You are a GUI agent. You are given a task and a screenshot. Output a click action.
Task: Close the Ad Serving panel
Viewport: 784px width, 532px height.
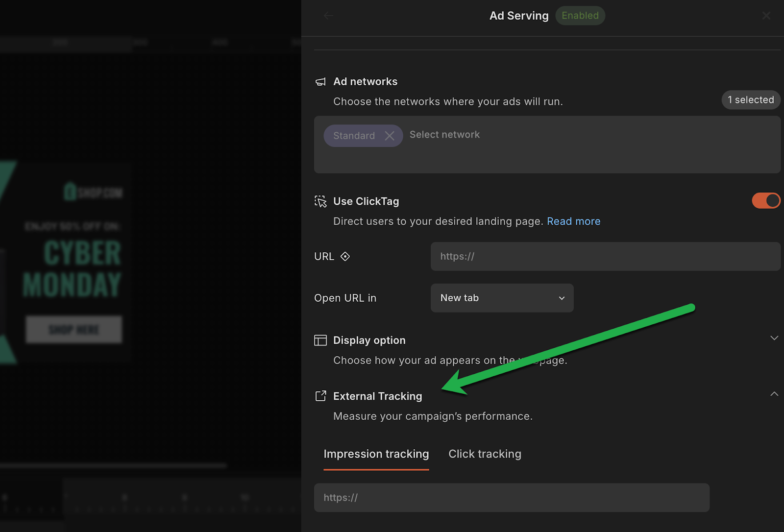tap(766, 16)
